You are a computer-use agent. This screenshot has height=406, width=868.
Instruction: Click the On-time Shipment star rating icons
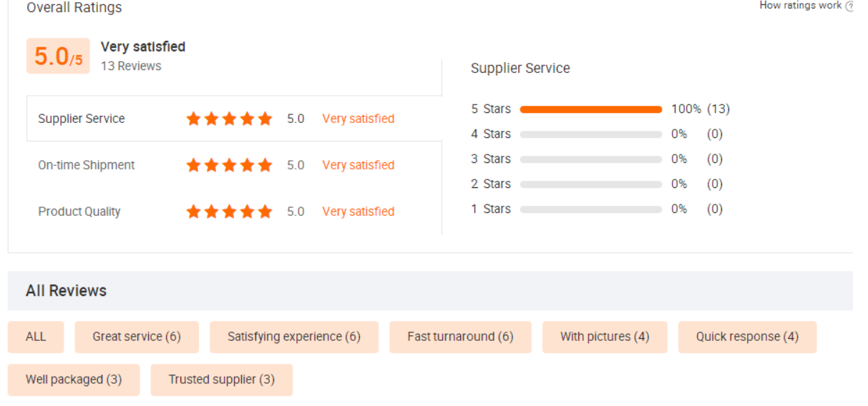(x=229, y=165)
